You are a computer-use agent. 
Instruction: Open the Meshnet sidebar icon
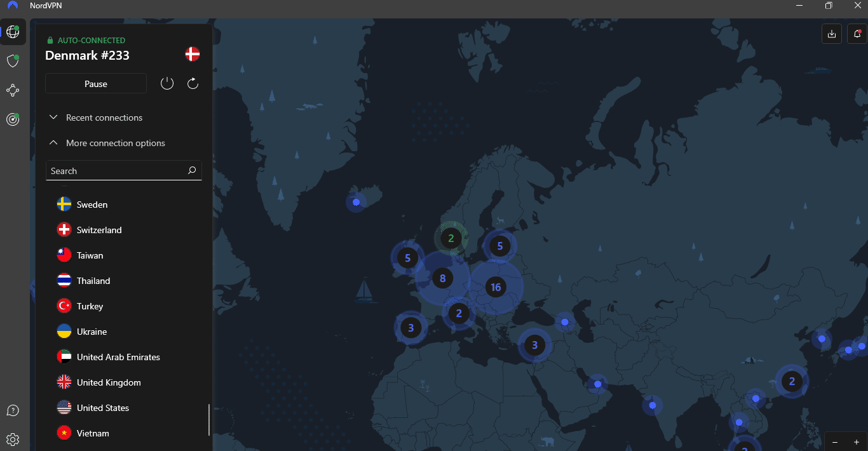(13, 90)
